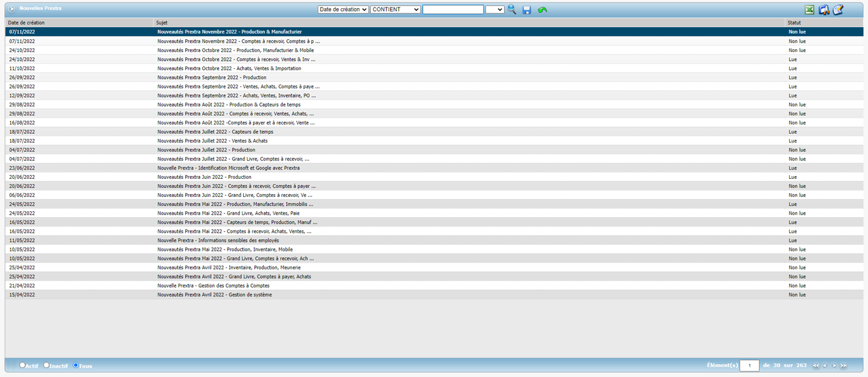This screenshot has height=377, width=868.
Task: Click the date 15/04/2022 cell
Action: (22, 295)
